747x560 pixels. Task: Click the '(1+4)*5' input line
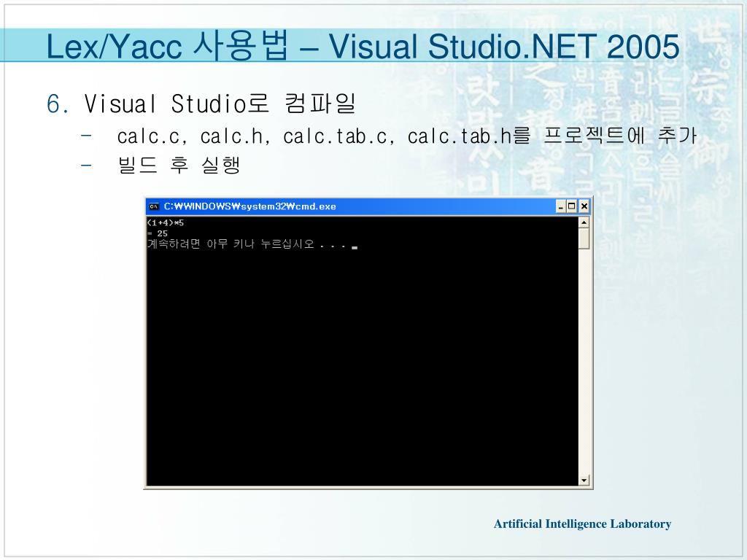click(x=166, y=222)
